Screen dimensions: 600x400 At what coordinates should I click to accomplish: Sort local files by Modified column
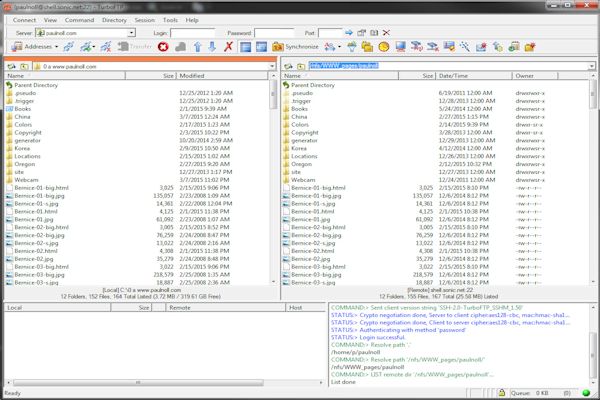pyautogui.click(x=191, y=75)
